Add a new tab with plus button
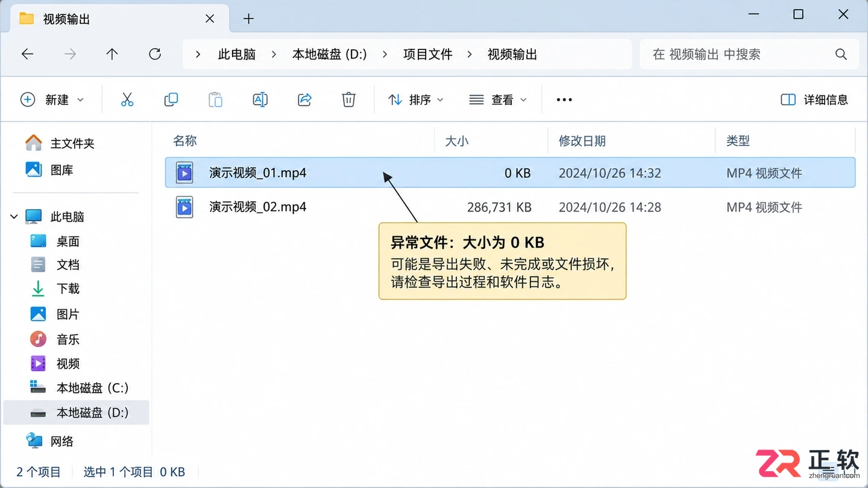Screen dimensions: 868x488 coord(248,19)
